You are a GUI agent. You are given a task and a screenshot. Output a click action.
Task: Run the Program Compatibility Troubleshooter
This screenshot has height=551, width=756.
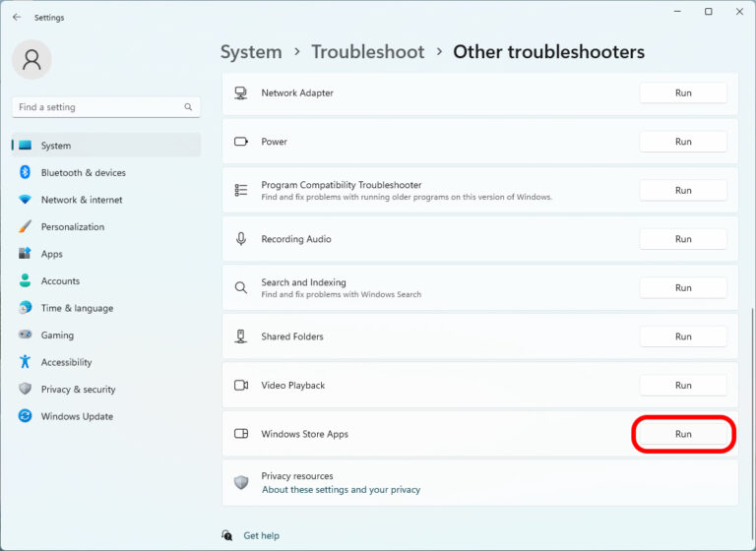pos(683,191)
